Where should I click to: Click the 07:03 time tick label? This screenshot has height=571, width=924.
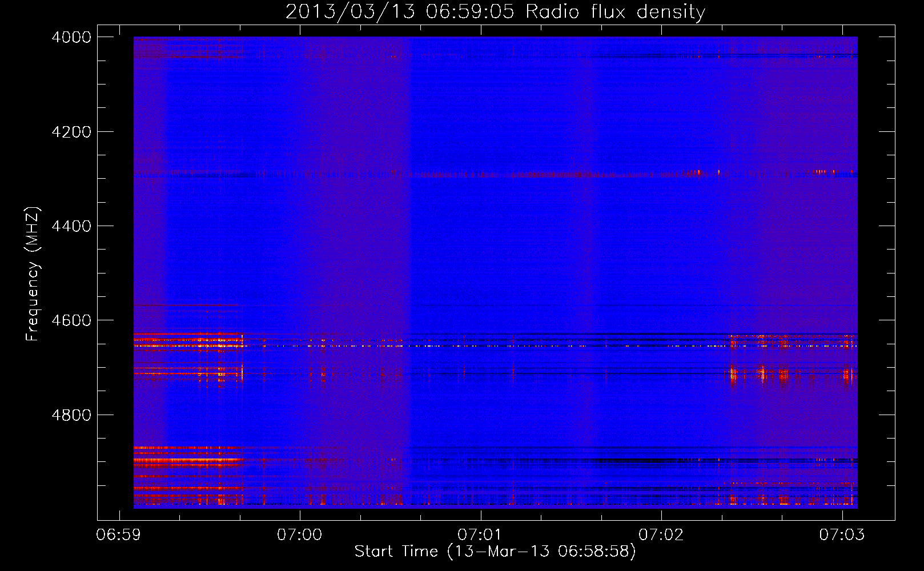(842, 535)
